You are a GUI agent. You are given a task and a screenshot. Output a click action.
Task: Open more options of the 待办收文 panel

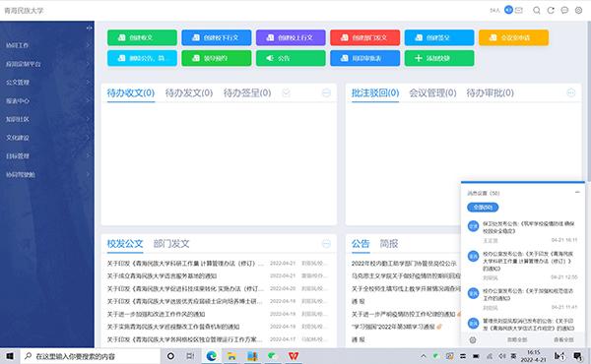click(x=326, y=93)
